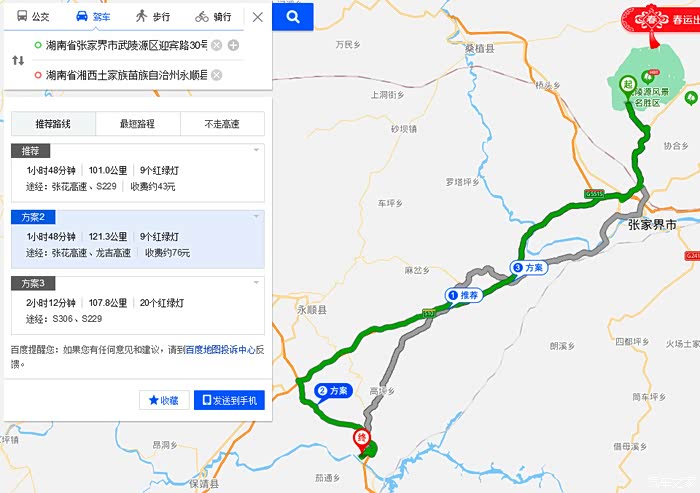
Task: Open the 百度地图投诉中心 link
Action: coord(219,350)
